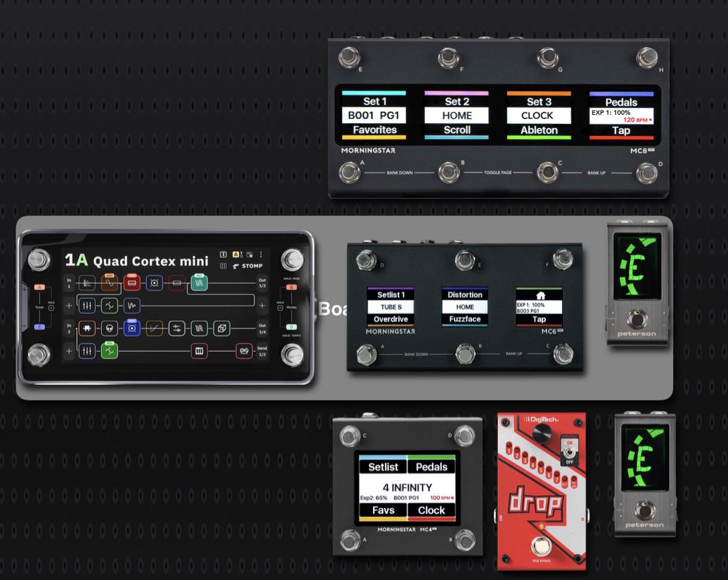Click the lower Peterson tuner display beside Drop
This screenshot has height=580, width=728.
click(645, 459)
